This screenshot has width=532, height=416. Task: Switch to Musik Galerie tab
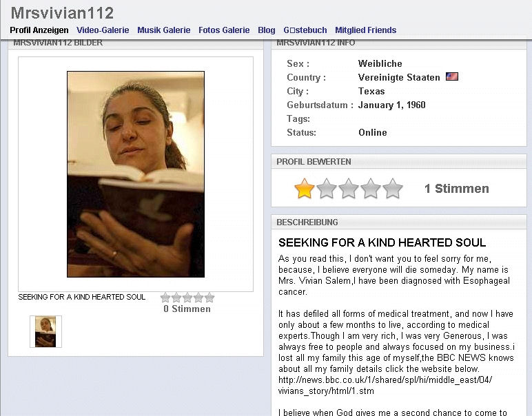click(164, 30)
